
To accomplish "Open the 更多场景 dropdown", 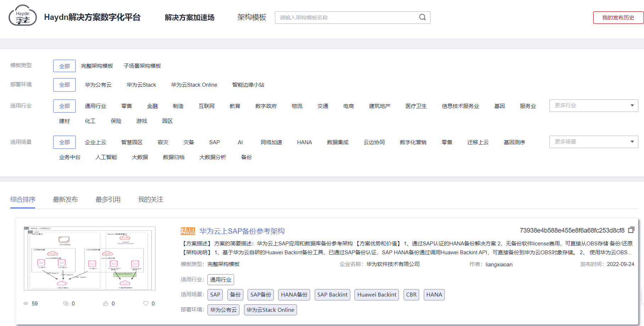I will (x=594, y=142).
